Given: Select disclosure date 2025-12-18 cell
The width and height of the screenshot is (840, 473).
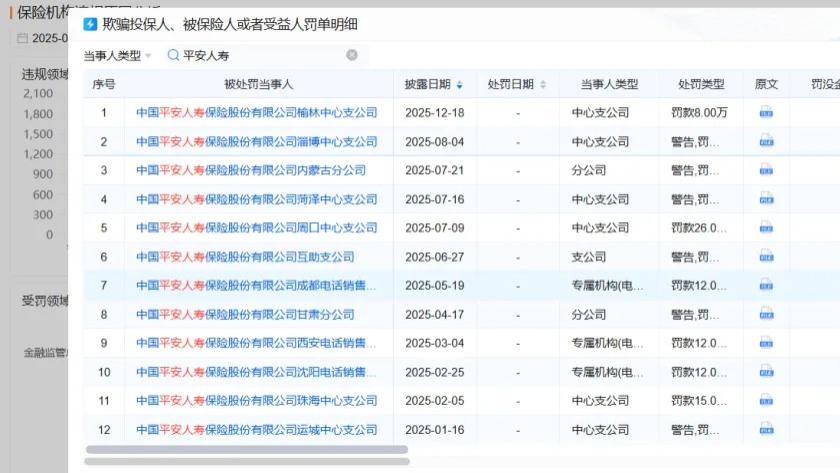Looking at the screenshot, I should click(x=434, y=112).
